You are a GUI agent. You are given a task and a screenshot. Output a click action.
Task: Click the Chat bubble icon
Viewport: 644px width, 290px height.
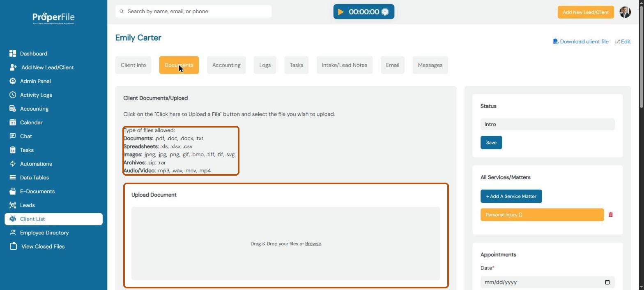click(x=13, y=136)
